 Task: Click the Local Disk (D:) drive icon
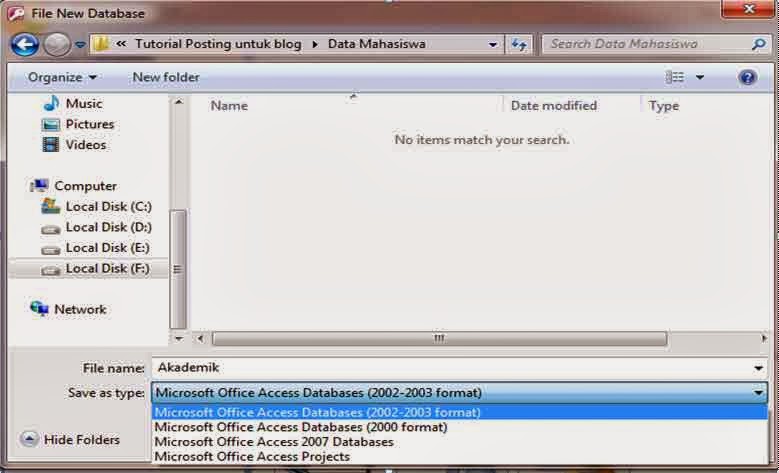pyautogui.click(x=50, y=229)
